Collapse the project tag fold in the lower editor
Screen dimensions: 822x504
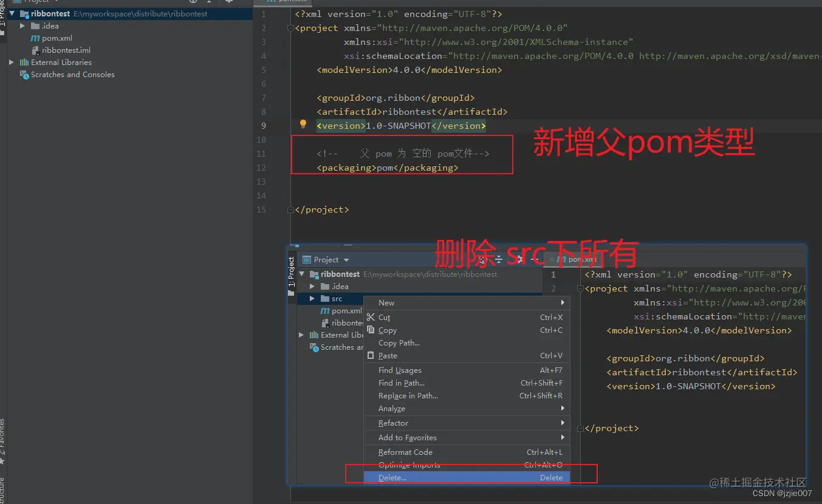[x=581, y=288]
